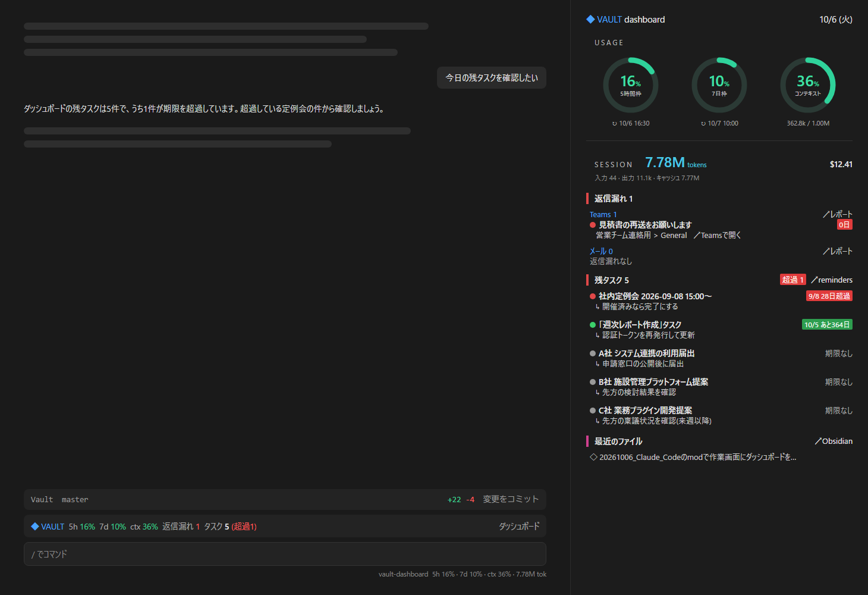This screenshot has height=595, width=868.
Task: Click the メール 0 label
Action: (x=601, y=251)
